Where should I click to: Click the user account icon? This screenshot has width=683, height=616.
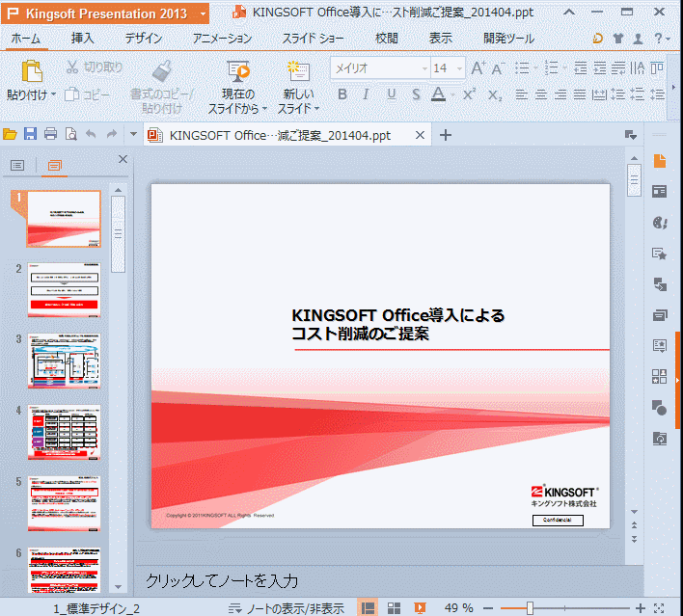638,39
